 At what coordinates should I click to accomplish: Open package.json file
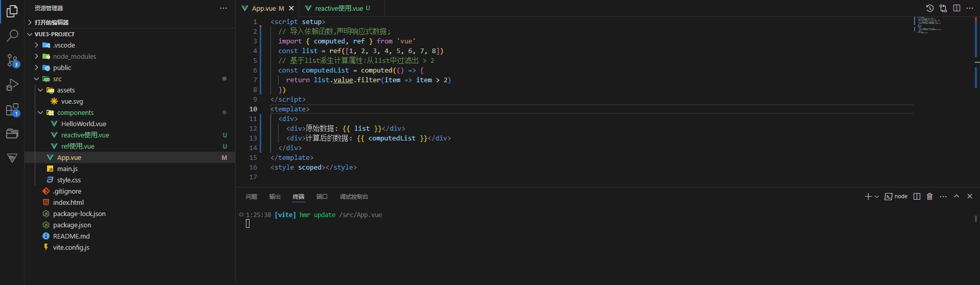pyautogui.click(x=130, y=225)
